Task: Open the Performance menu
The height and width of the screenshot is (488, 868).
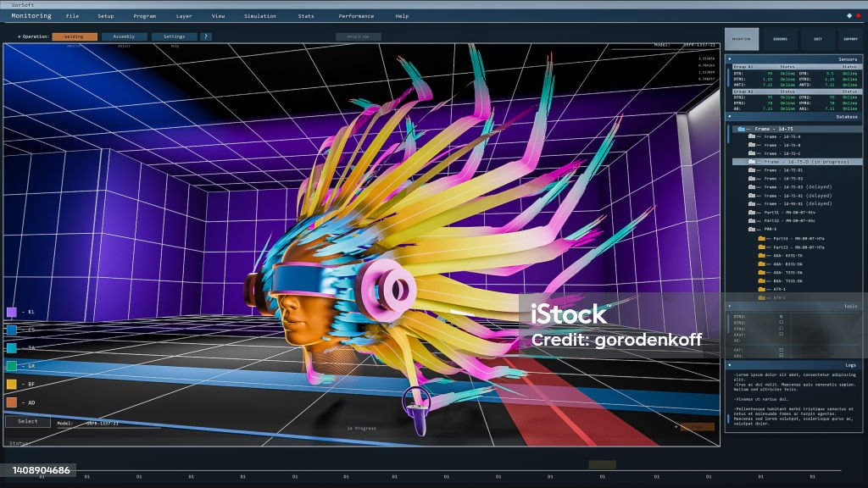Action: click(356, 16)
